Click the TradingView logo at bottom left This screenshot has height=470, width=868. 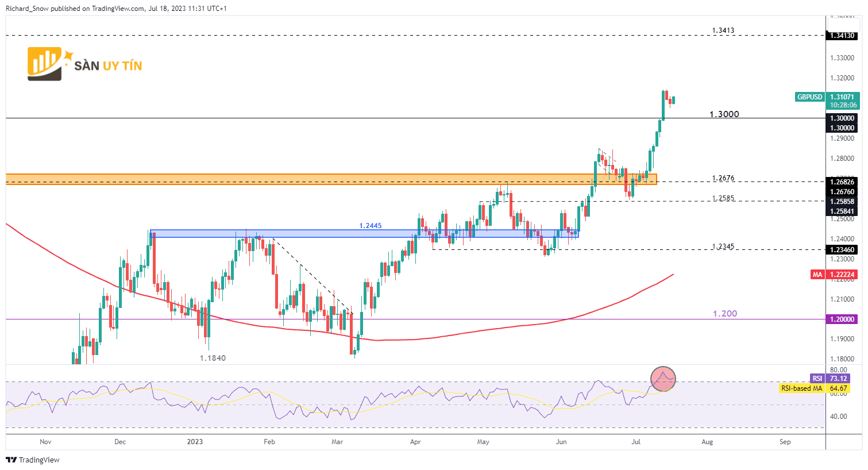click(33, 460)
